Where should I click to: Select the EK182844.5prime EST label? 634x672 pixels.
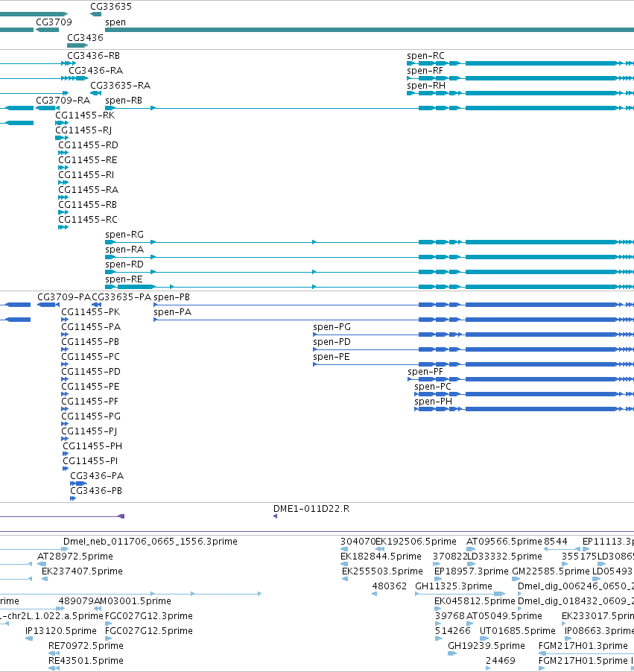point(381,557)
